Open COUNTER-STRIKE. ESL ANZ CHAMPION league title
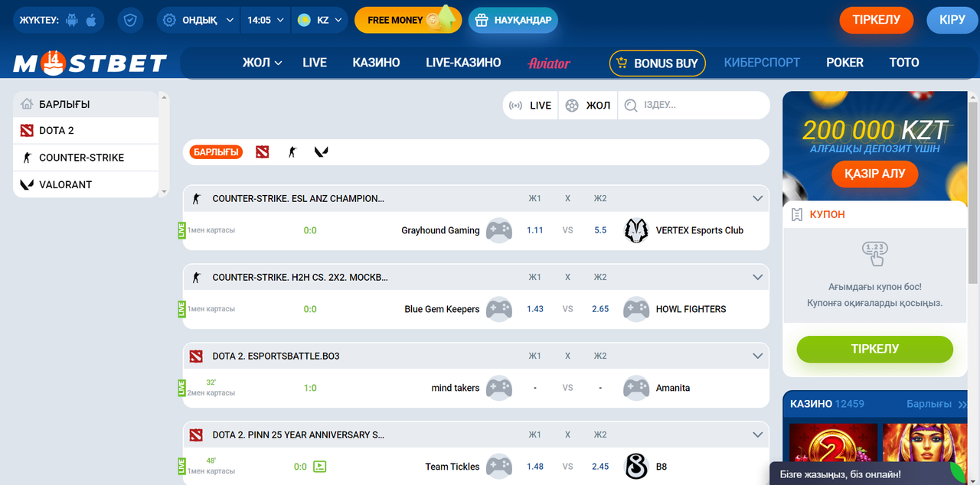The height and width of the screenshot is (485, 980). click(299, 199)
